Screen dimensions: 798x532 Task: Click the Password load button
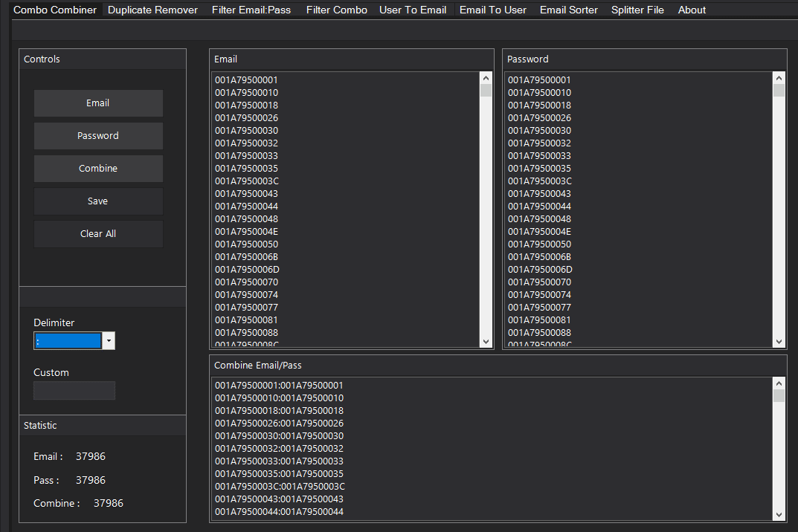click(98, 136)
